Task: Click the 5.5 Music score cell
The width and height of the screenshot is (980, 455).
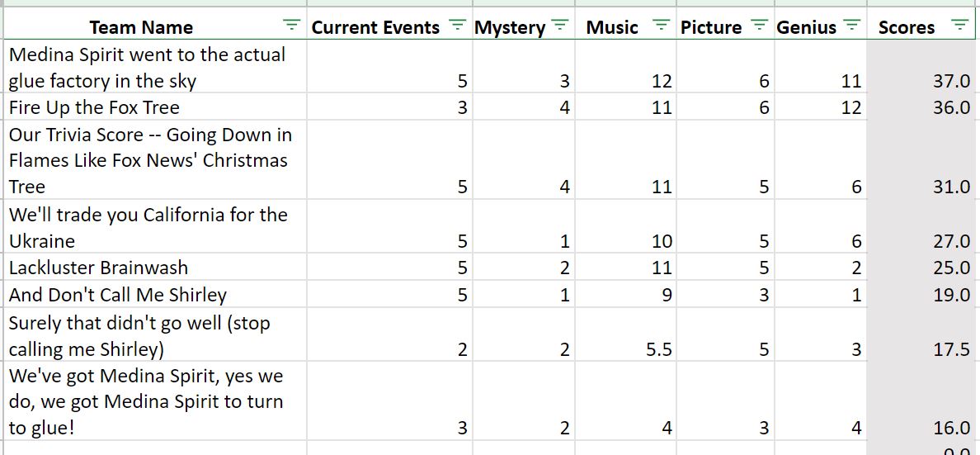Action: pyautogui.click(x=625, y=334)
